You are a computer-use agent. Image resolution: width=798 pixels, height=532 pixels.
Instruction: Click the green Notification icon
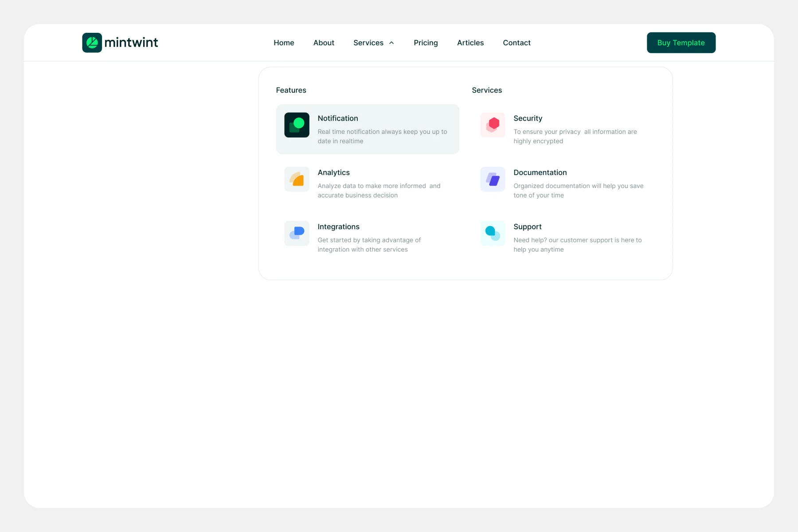click(297, 125)
